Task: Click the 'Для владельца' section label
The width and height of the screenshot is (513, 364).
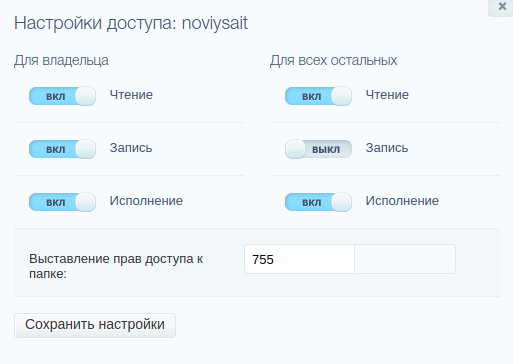Action: pyautogui.click(x=61, y=61)
